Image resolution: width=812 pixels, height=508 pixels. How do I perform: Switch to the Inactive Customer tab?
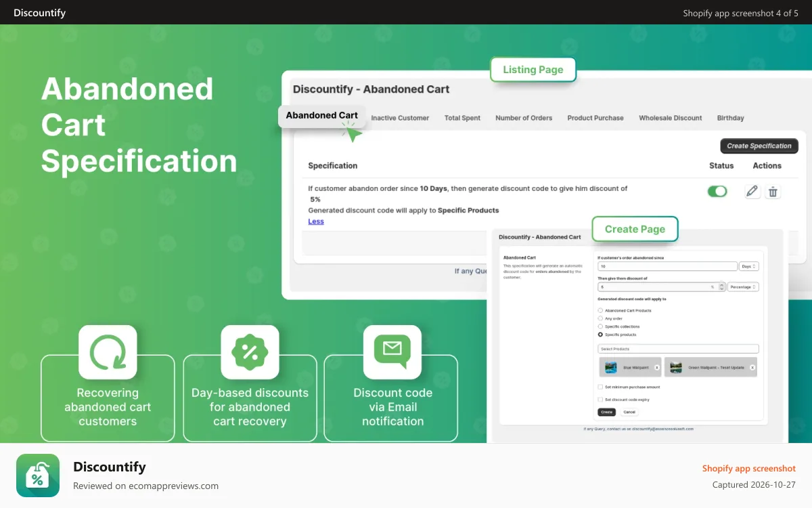[x=400, y=118]
